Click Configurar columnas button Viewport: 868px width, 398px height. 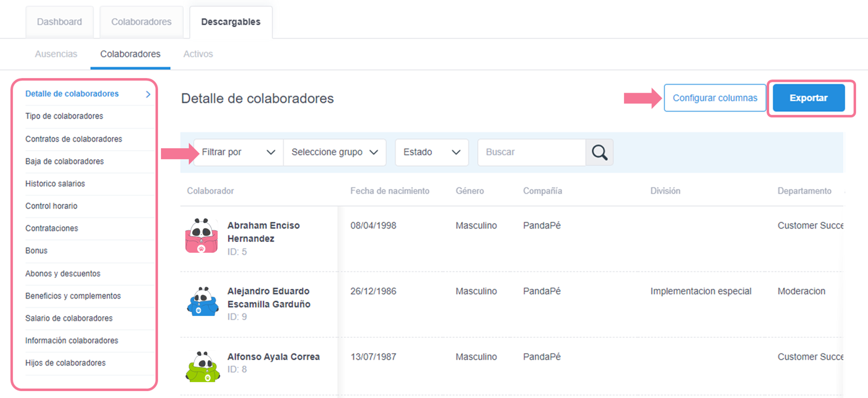tap(715, 98)
